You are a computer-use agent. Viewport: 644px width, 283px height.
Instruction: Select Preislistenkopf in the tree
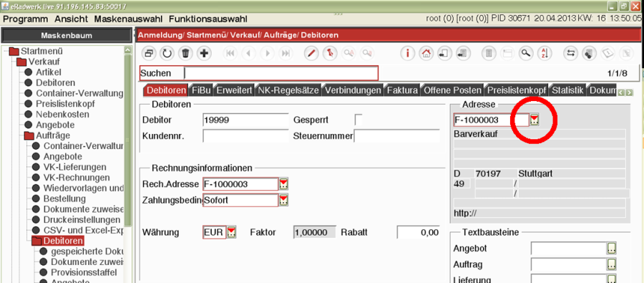(66, 104)
